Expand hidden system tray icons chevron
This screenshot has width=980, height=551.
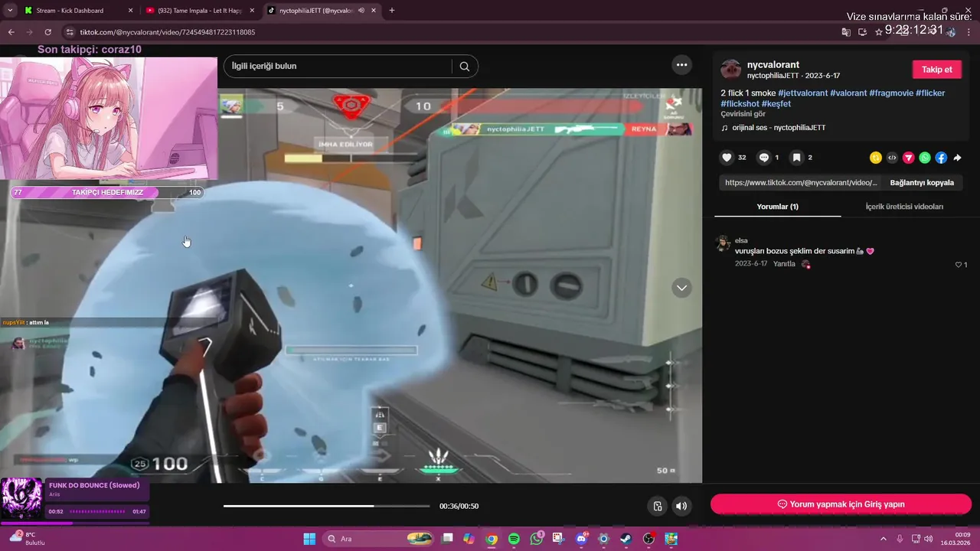click(883, 539)
